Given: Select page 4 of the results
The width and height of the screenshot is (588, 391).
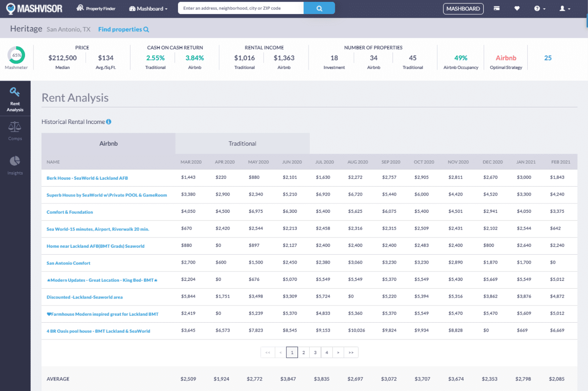Looking at the screenshot, I should coord(327,352).
